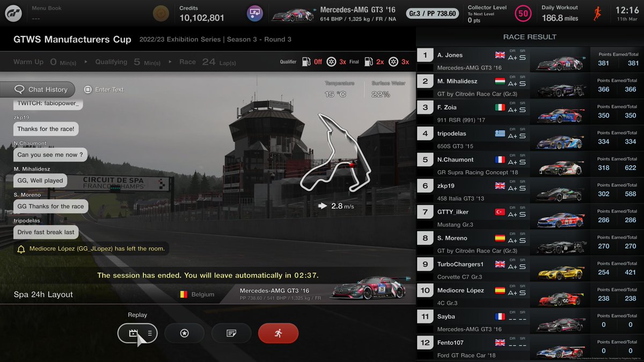
Task: Click S. Moreno Spain flag icon
Action: click(500, 238)
